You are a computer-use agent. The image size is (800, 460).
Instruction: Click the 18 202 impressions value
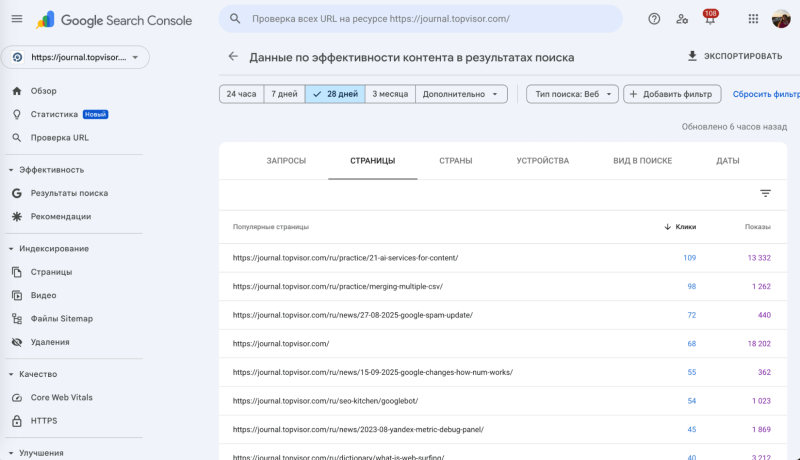(x=759, y=343)
